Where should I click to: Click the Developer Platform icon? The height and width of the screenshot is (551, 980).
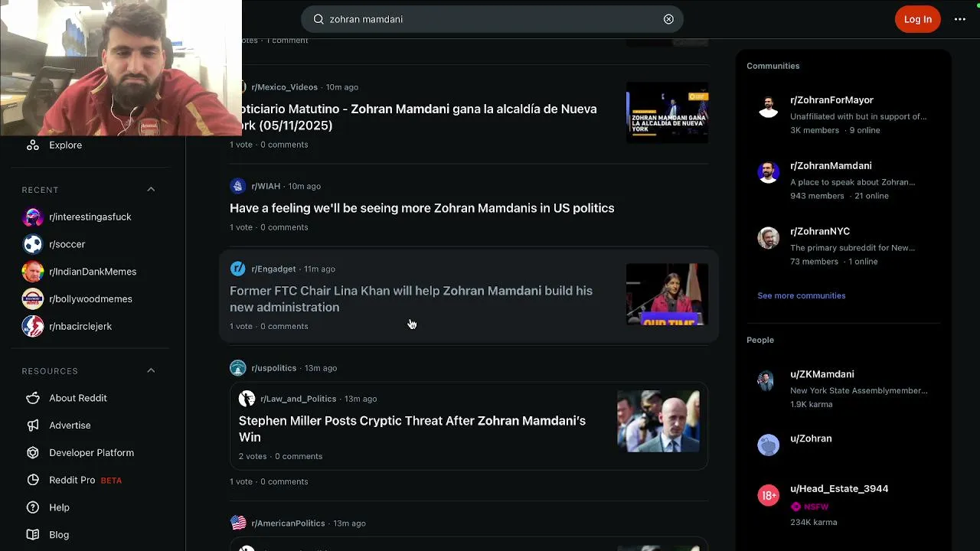[x=33, y=452]
